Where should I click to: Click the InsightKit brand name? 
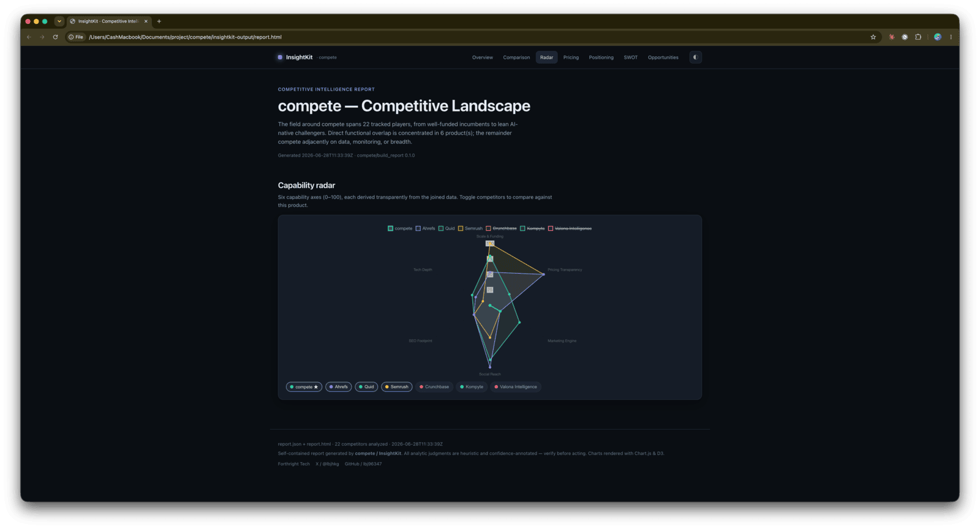pyautogui.click(x=299, y=58)
